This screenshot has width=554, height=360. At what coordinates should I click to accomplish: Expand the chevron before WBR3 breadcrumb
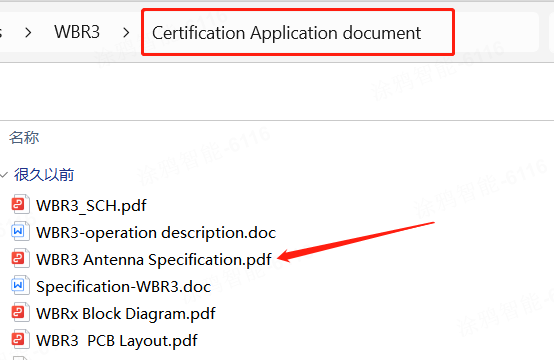[28, 33]
